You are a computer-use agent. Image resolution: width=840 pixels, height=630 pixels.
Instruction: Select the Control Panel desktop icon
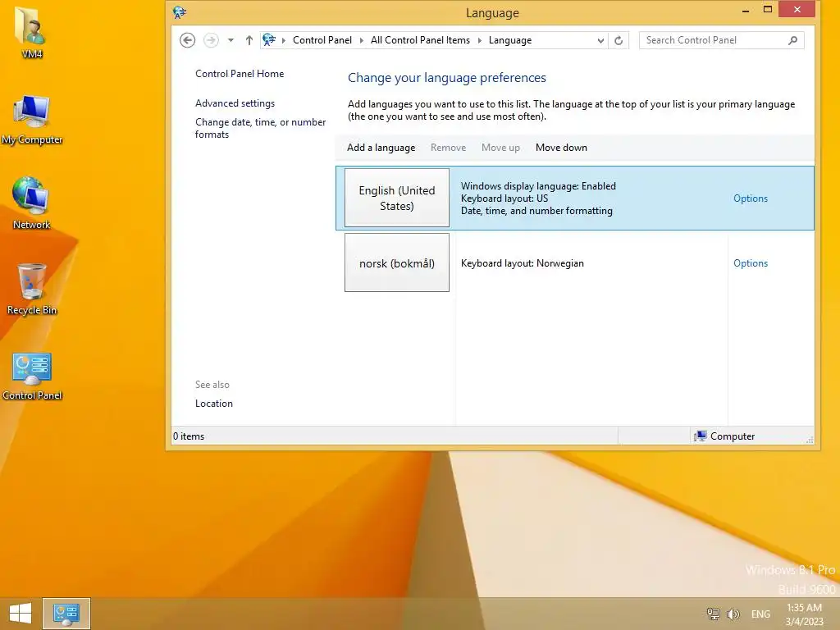[x=32, y=377]
